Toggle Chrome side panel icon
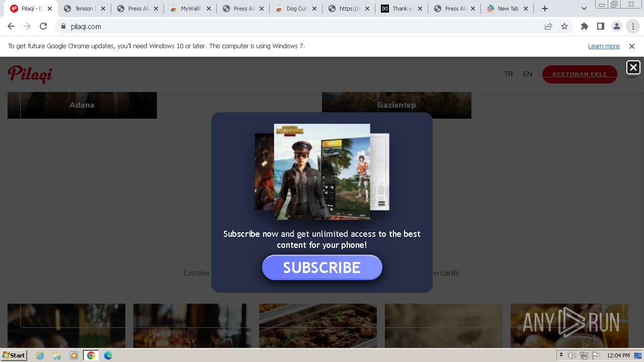644x362 pixels. click(x=601, y=27)
